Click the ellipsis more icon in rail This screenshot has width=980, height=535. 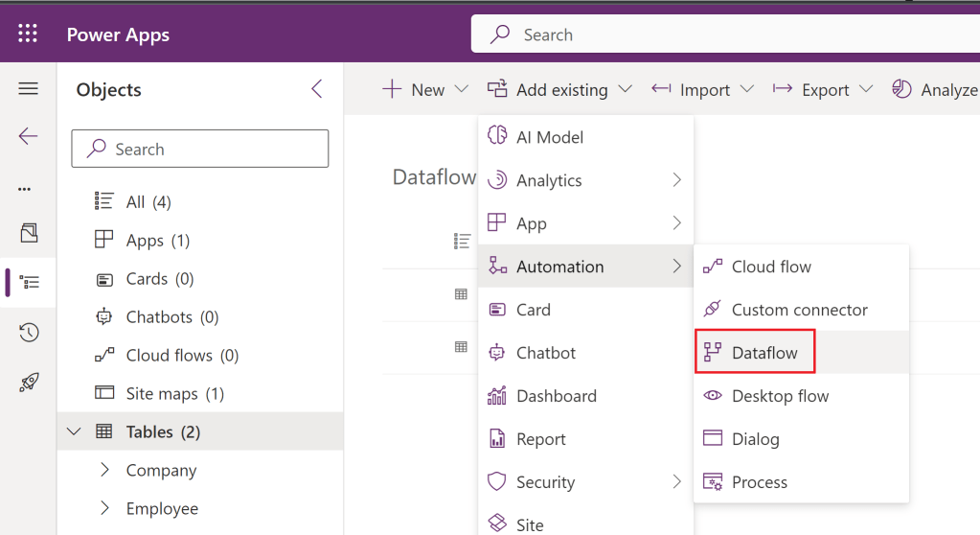tap(25, 189)
